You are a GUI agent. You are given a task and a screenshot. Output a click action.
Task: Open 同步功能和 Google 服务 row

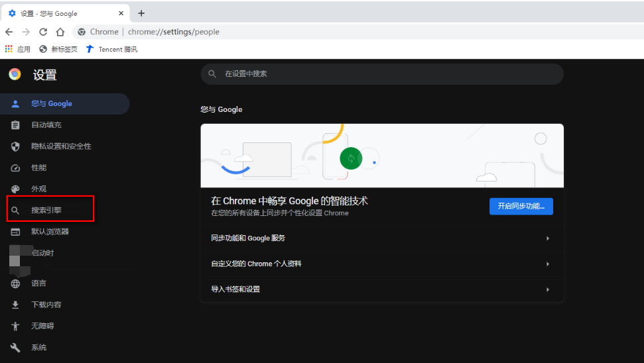(x=382, y=238)
